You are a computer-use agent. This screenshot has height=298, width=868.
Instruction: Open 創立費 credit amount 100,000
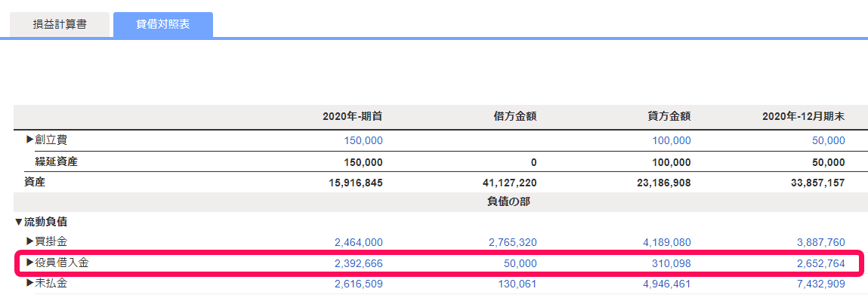[x=672, y=140]
